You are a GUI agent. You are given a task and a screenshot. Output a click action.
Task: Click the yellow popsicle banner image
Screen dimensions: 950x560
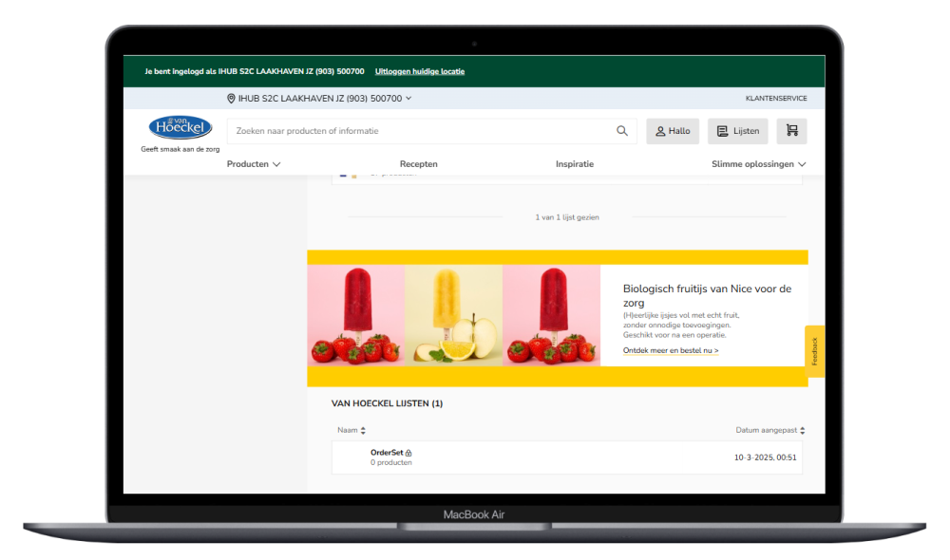click(453, 315)
